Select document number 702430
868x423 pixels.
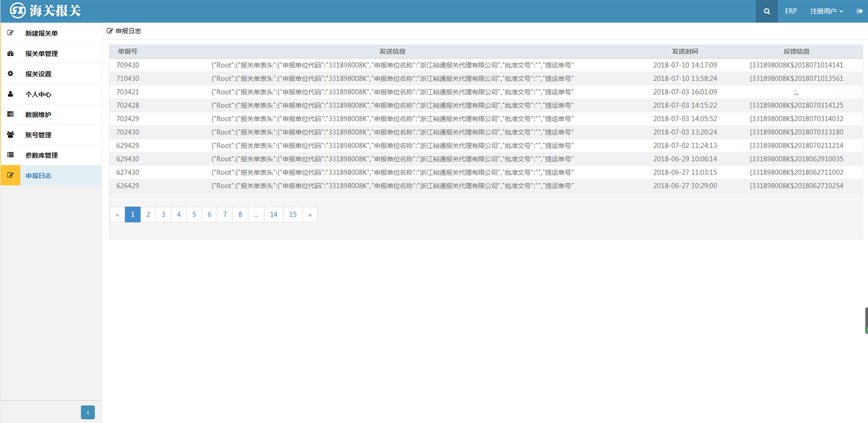coord(127,132)
